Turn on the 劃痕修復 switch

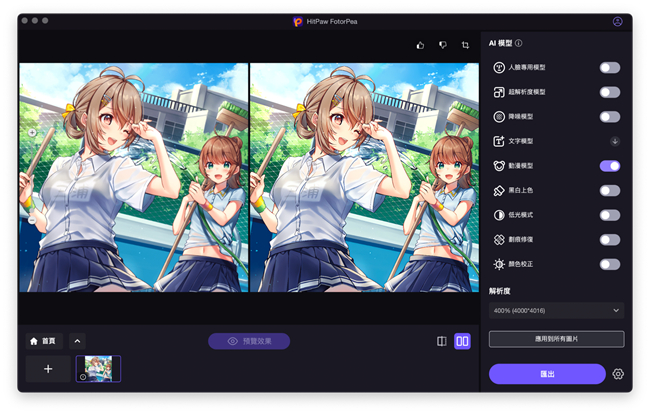[x=610, y=240]
